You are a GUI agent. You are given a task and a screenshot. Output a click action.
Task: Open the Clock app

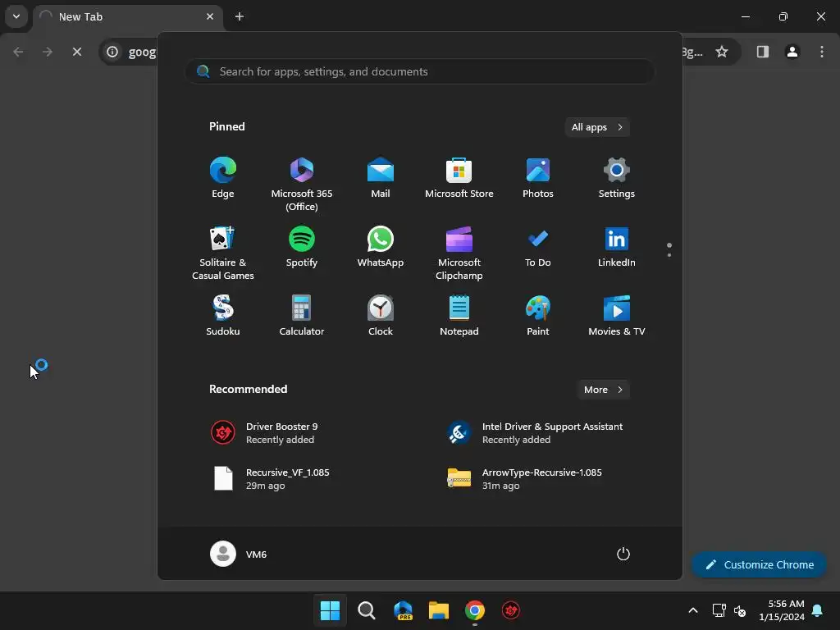point(381,316)
